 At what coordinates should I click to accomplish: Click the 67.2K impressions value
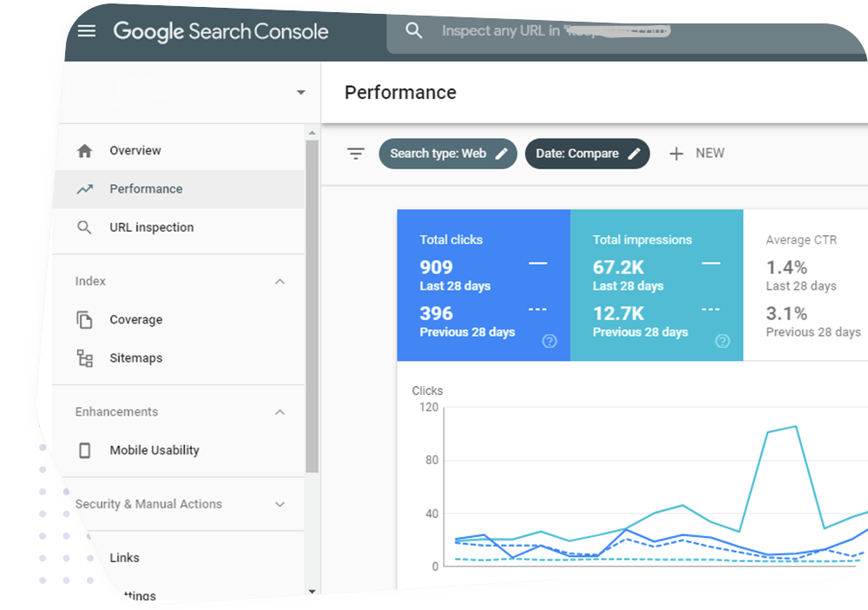[x=618, y=267]
